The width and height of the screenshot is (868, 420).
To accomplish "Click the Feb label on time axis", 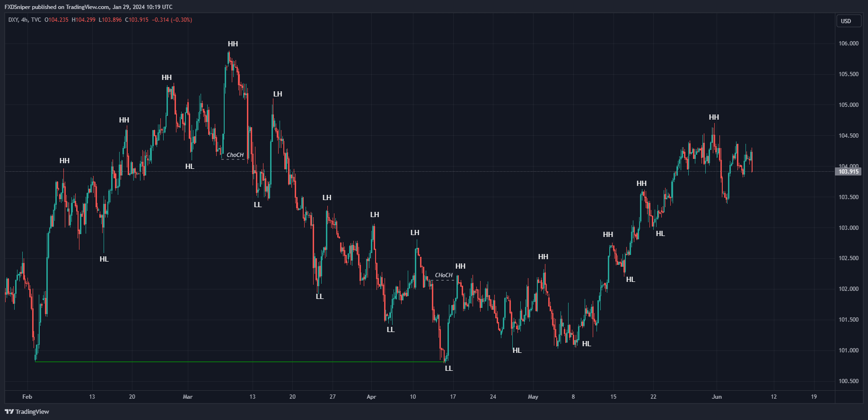I will click(x=27, y=397).
